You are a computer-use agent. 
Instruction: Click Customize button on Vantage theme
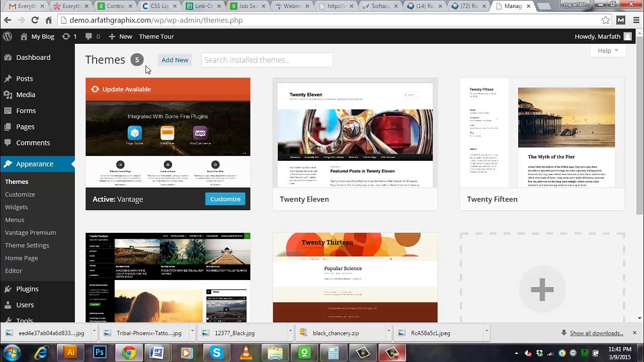pos(225,199)
